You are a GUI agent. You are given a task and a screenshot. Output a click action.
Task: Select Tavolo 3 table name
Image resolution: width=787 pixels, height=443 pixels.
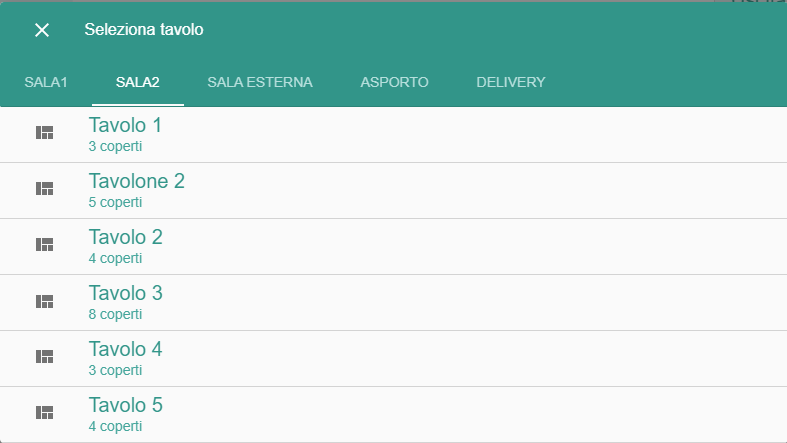tap(125, 293)
